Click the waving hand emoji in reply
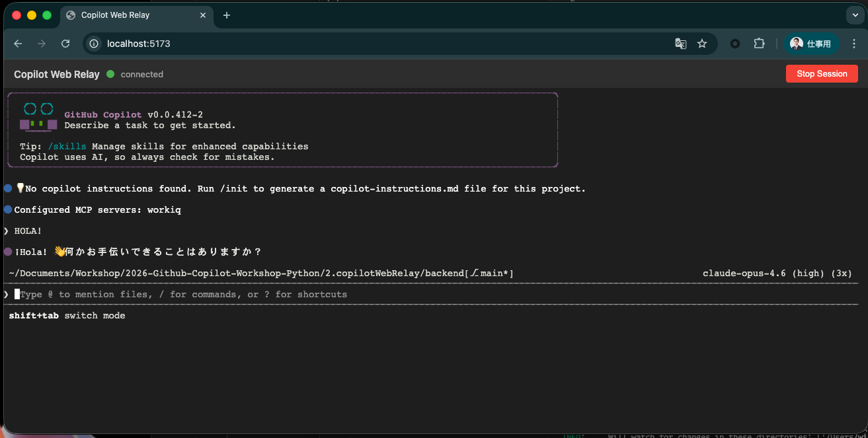The image size is (868, 438). (59, 252)
